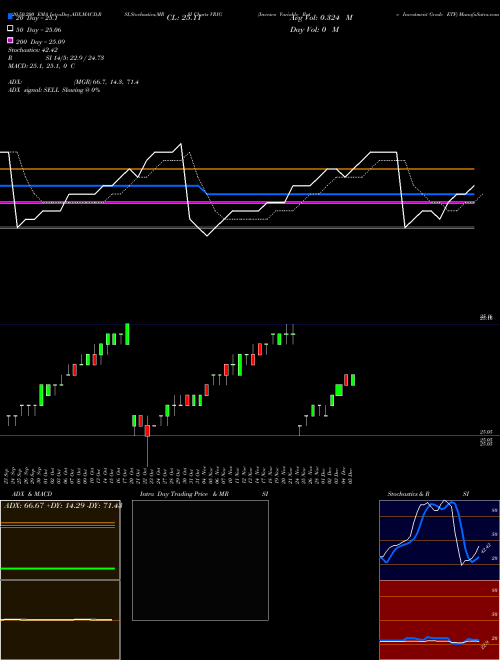Click the 'Day Vol: 0 M' label

tap(314, 29)
